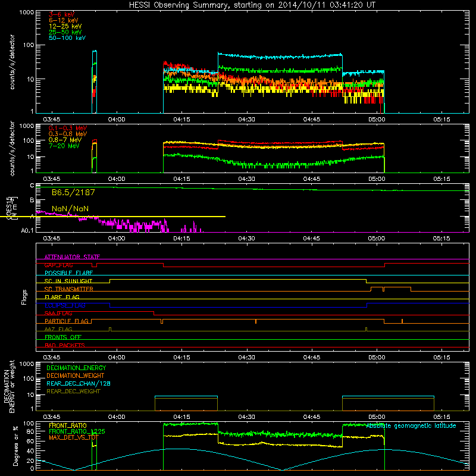Click the GAP_FLAG label

(x=58, y=265)
